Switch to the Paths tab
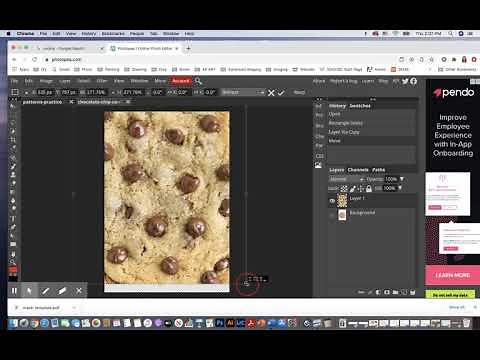Screen dimensions: 480x360 pos(379,170)
